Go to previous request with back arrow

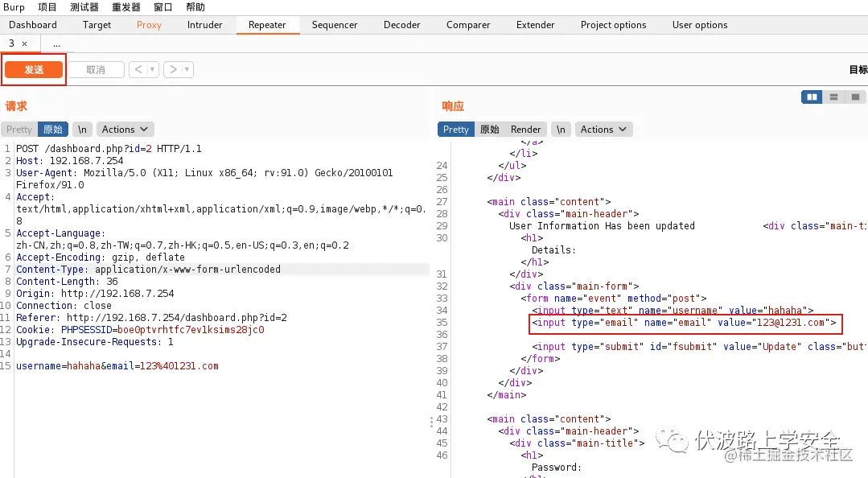click(x=138, y=69)
